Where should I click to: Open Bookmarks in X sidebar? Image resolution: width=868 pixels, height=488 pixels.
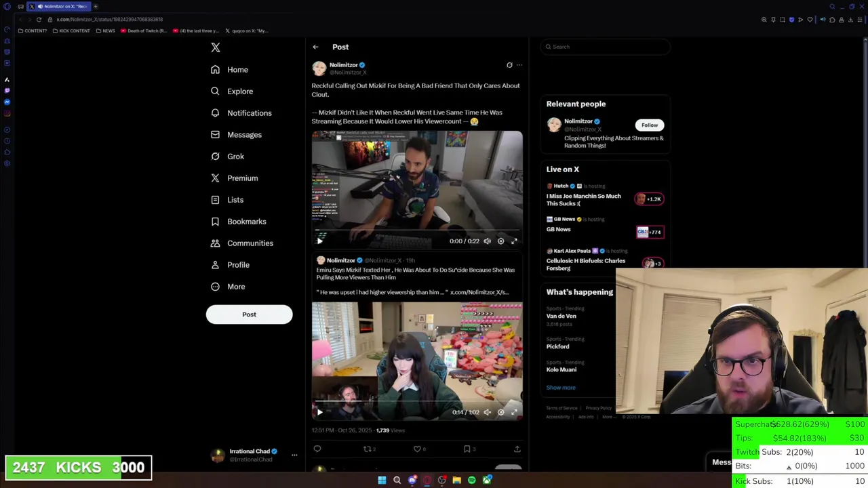click(x=238, y=222)
